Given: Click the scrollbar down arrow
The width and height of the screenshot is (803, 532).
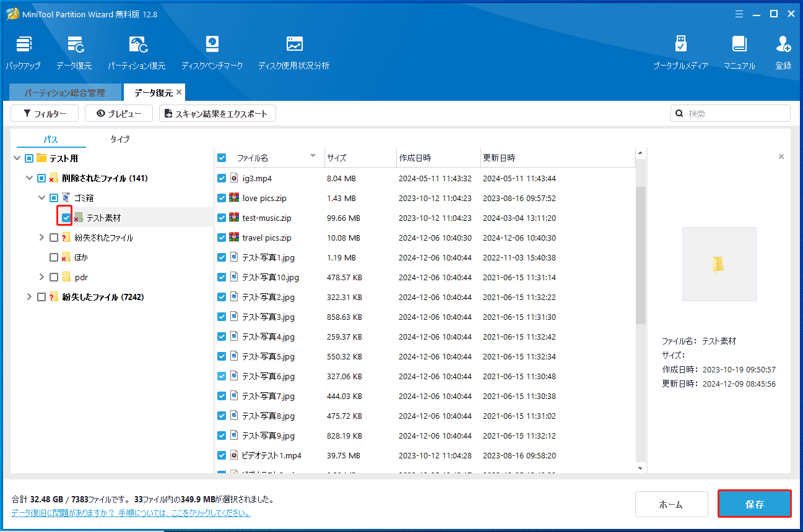Looking at the screenshot, I should click(x=641, y=468).
